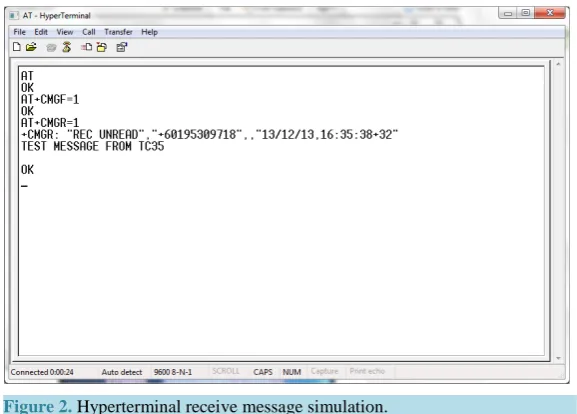Click the TEST MESSAGE FROM TC35 line

pos(93,146)
